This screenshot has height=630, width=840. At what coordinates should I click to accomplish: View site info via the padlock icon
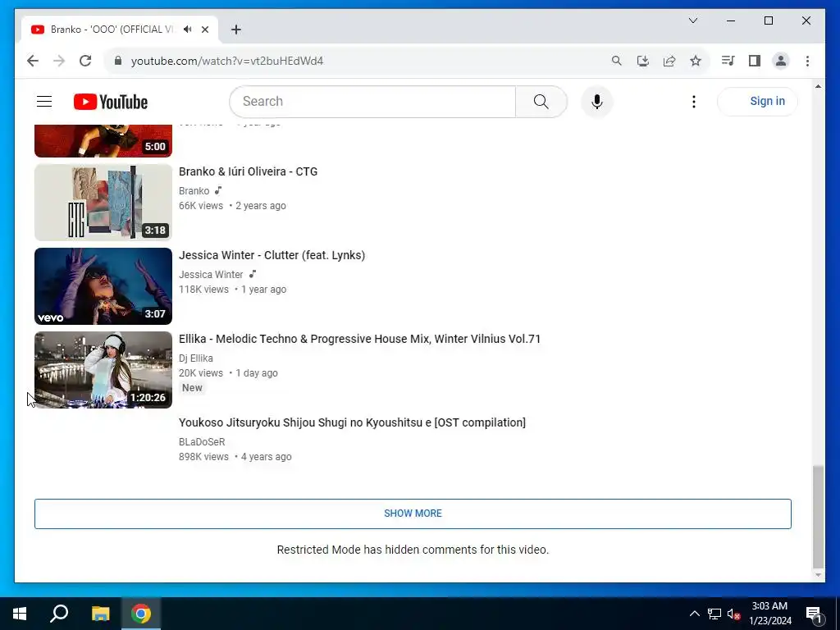click(x=118, y=61)
